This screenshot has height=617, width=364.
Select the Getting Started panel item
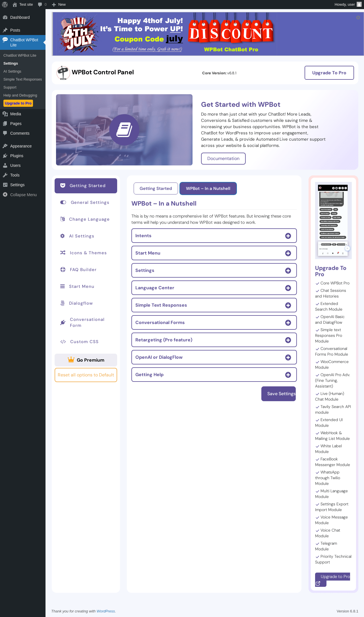(86, 186)
